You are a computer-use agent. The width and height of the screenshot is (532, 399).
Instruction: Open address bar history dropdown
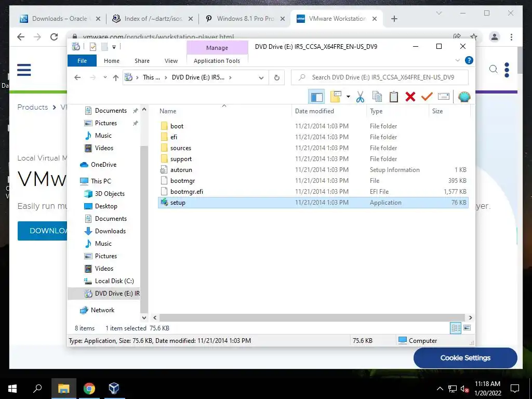click(x=261, y=78)
